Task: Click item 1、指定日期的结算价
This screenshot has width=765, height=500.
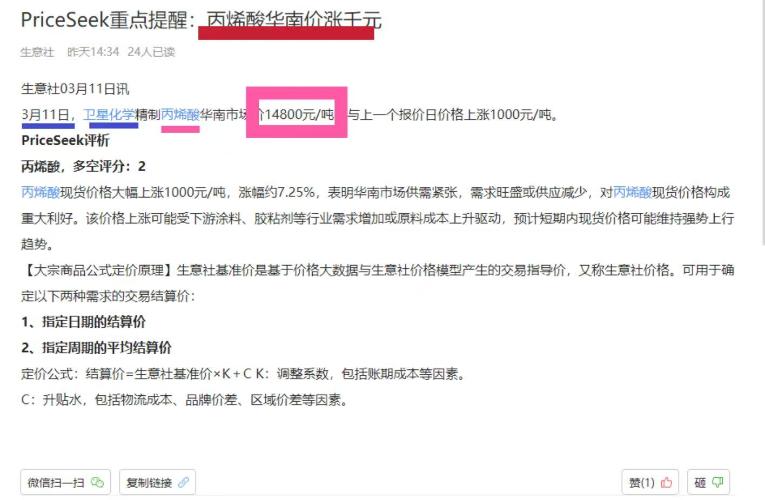Action: pyautogui.click(x=83, y=322)
